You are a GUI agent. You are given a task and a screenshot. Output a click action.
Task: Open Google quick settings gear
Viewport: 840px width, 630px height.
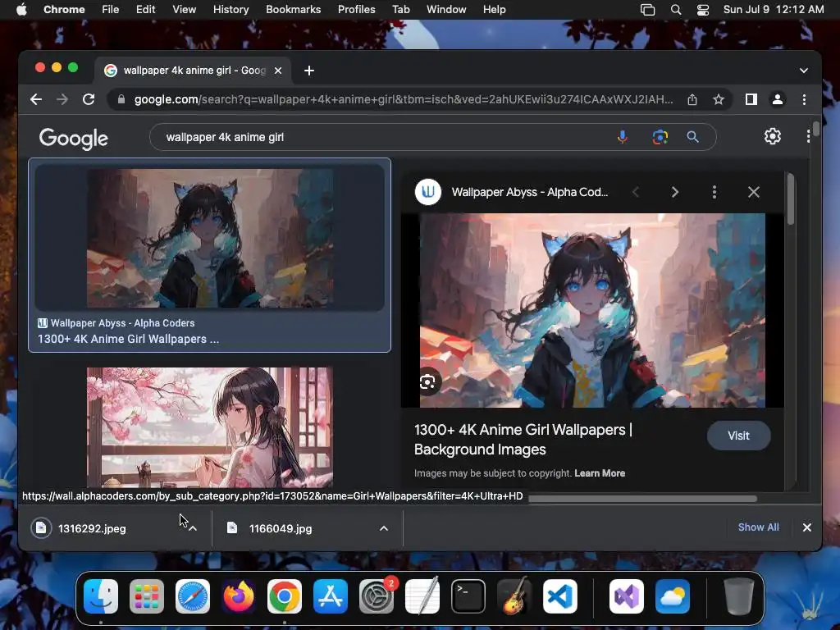pos(772,137)
